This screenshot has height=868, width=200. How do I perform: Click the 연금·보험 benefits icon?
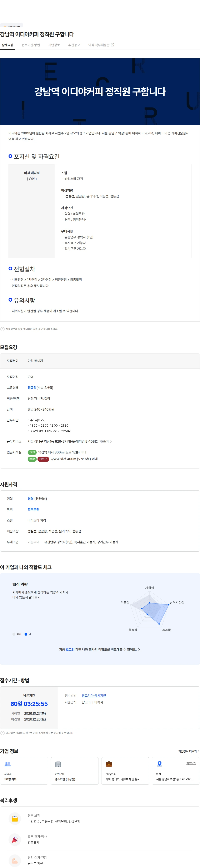pyautogui.click(x=15, y=818)
